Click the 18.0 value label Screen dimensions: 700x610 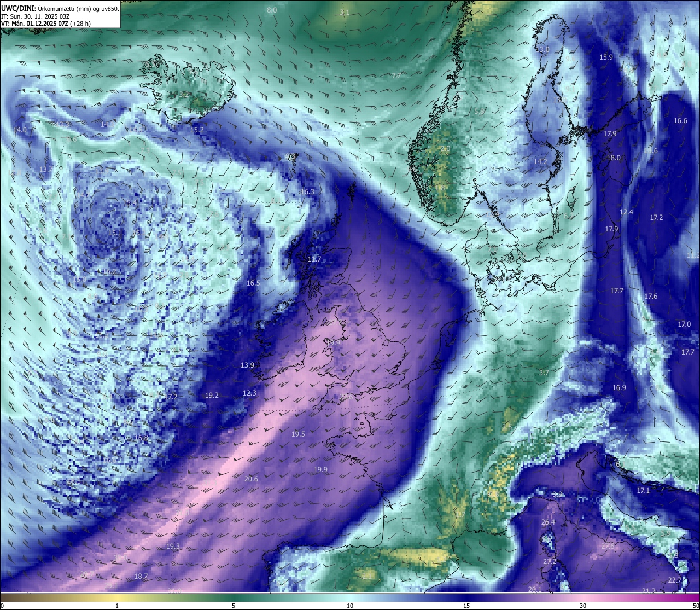coord(614,158)
